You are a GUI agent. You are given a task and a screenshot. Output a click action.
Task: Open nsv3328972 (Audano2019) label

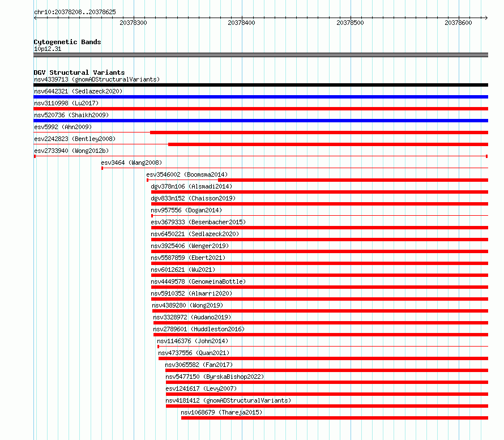[x=192, y=317]
